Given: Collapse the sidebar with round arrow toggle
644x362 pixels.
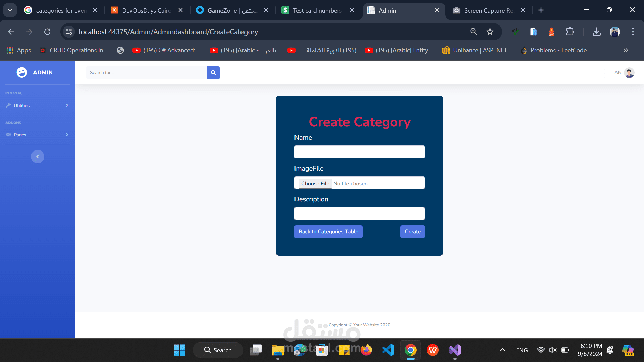Looking at the screenshot, I should pyautogui.click(x=38, y=157).
